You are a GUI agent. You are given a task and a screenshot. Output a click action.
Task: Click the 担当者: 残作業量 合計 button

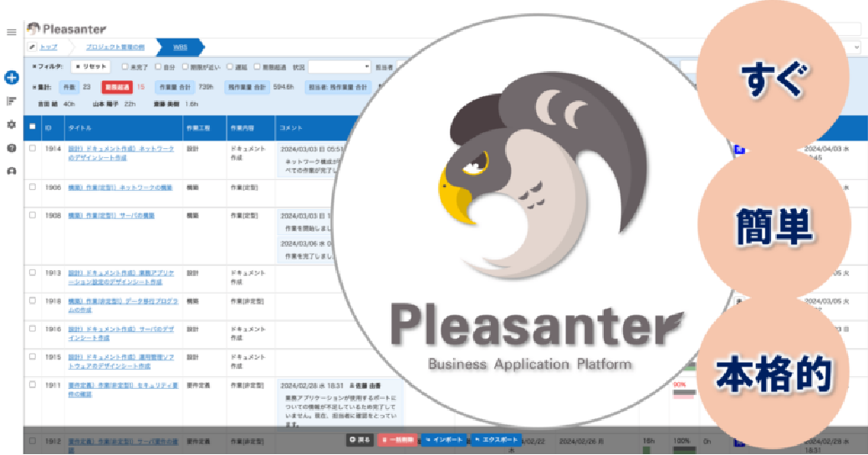click(x=338, y=88)
